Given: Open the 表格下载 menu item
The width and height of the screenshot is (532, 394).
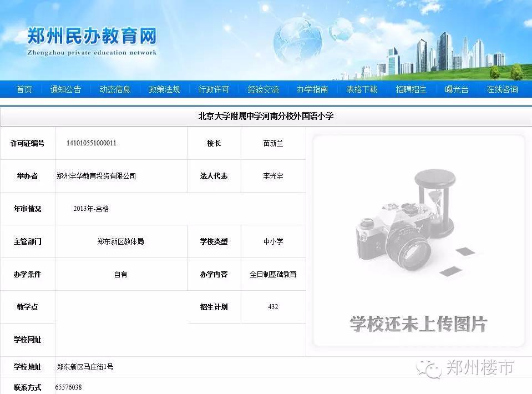Looking at the screenshot, I should point(362,89).
